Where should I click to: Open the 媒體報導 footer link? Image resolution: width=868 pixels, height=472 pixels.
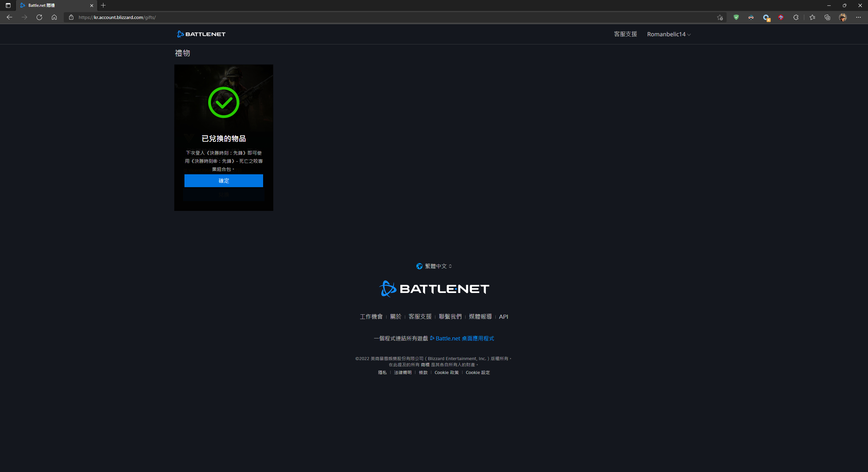[480, 317]
